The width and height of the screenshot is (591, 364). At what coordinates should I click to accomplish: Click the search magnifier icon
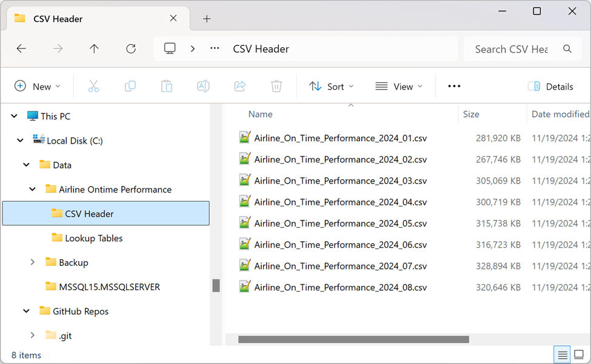click(x=567, y=48)
